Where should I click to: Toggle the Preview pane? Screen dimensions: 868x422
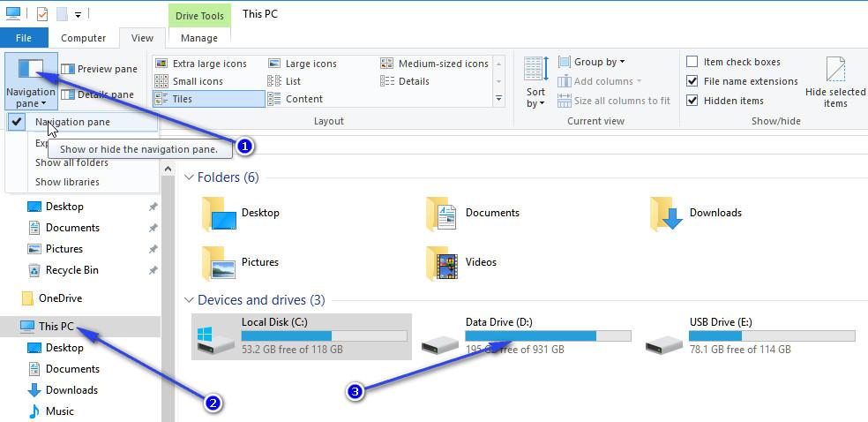99,69
